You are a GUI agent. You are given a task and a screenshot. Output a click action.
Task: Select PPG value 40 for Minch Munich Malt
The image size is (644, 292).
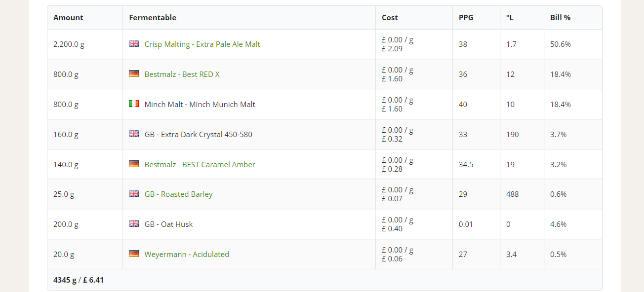[463, 104]
